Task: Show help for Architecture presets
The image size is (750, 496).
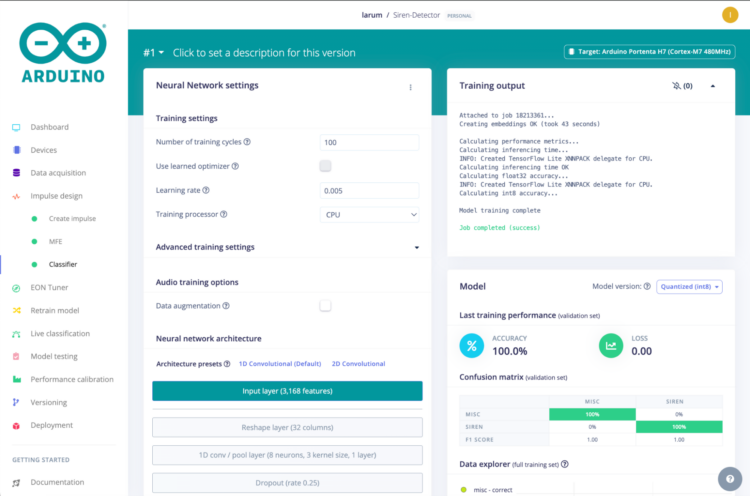Action: tap(227, 364)
